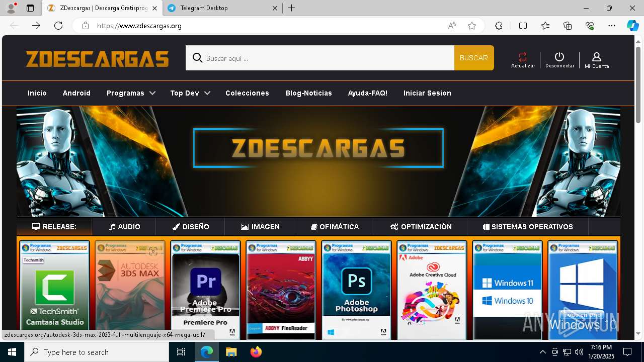
Task: Open the Android menu item
Action: click(x=76, y=93)
